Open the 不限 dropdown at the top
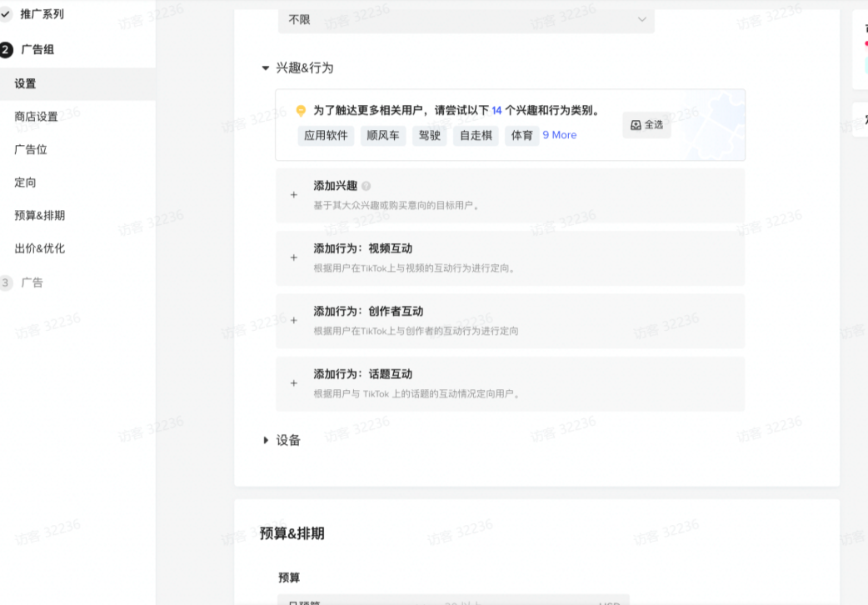This screenshot has width=868, height=605. (466, 18)
